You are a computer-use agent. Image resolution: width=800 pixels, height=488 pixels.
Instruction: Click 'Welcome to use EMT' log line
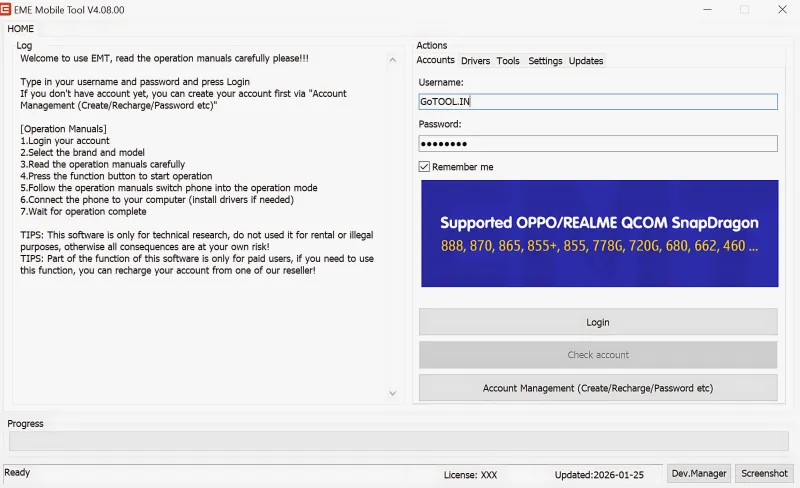coord(164,58)
